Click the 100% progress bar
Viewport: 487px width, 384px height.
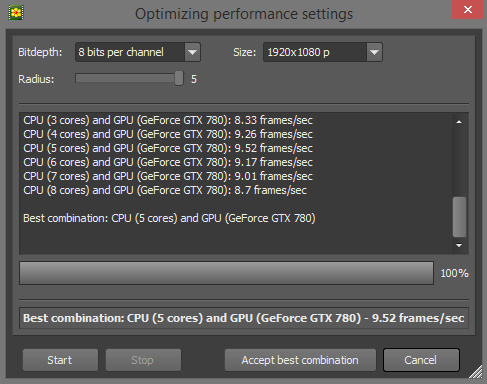226,273
